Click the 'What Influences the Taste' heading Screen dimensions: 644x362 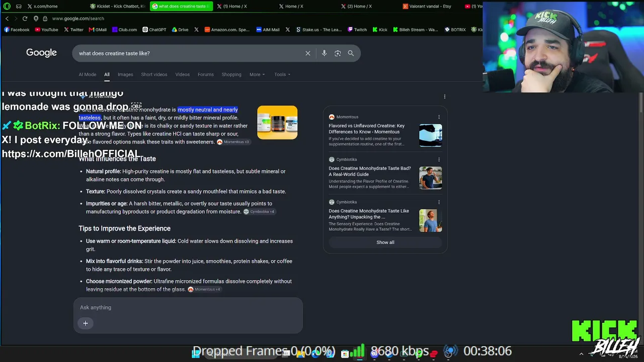click(117, 159)
